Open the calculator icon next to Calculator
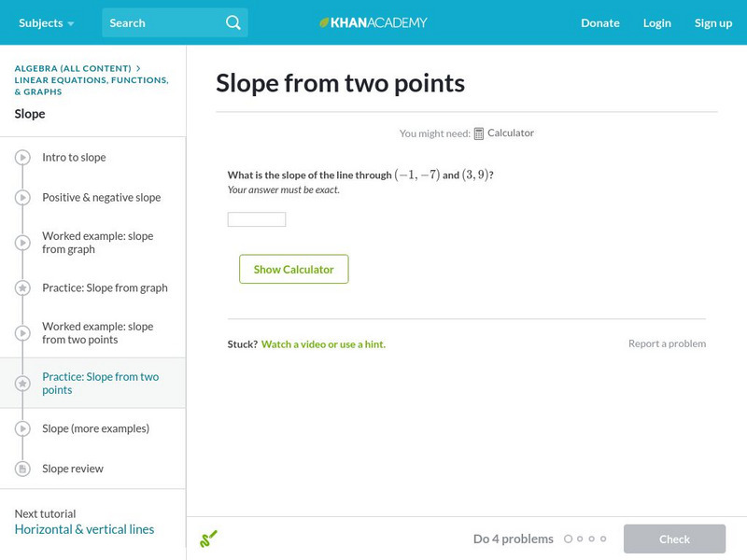The height and width of the screenshot is (560, 747). tap(479, 133)
